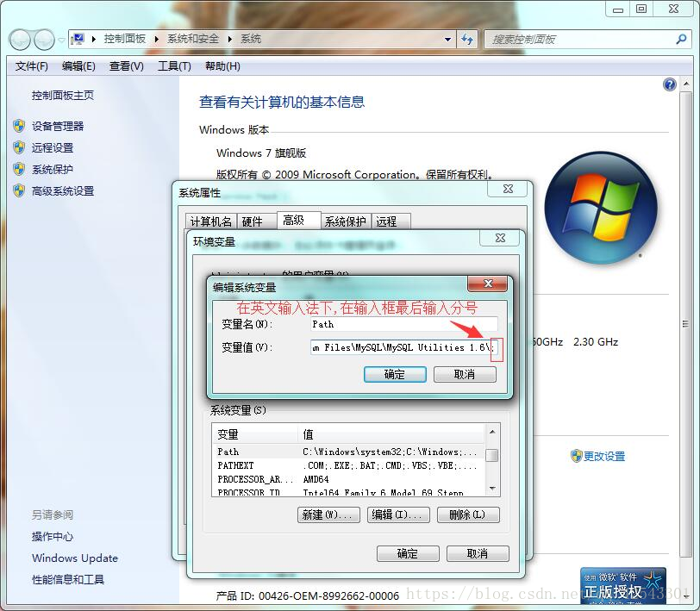This screenshot has height=611, width=700.
Task: Click the 变量 column header
Action: pyautogui.click(x=254, y=433)
